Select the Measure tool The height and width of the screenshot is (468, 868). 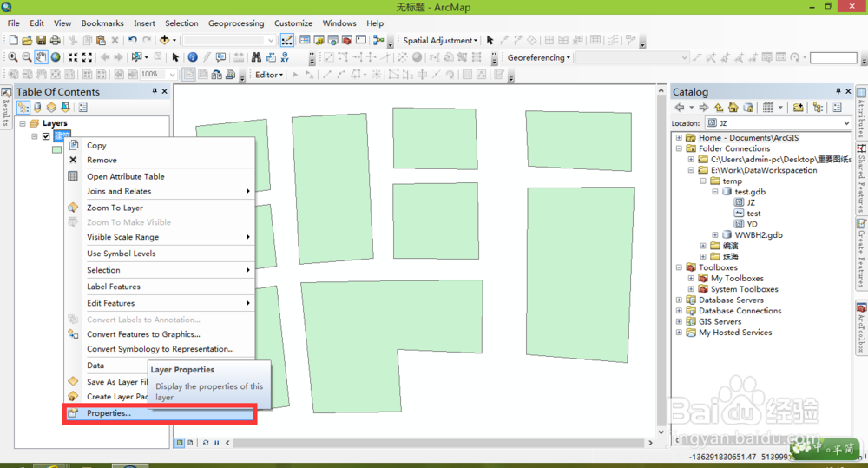(239, 57)
